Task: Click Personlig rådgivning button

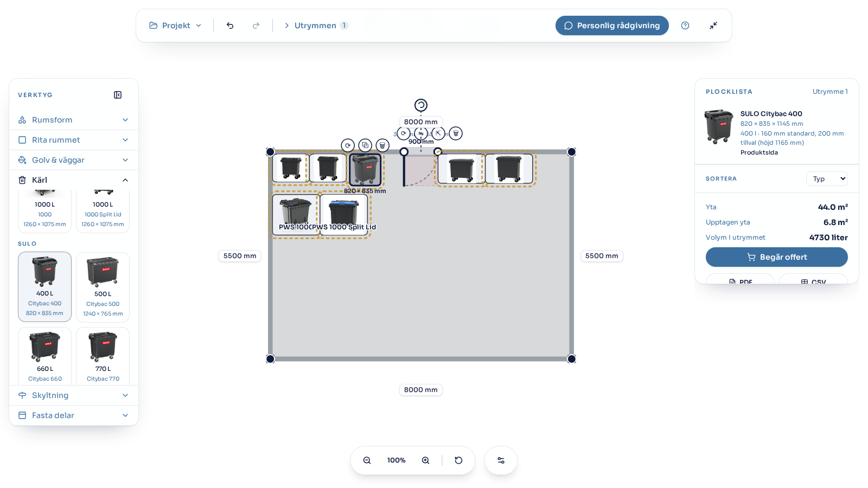Action: (612, 25)
